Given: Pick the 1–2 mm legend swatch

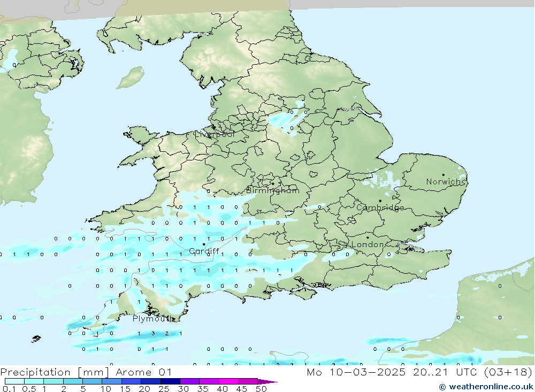Looking at the screenshot, I should tap(53, 381).
